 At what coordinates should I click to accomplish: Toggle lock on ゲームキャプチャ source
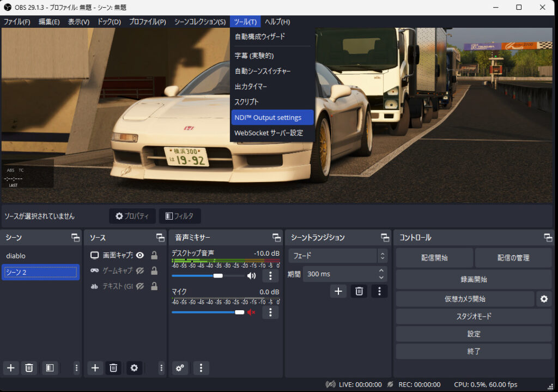tap(154, 270)
